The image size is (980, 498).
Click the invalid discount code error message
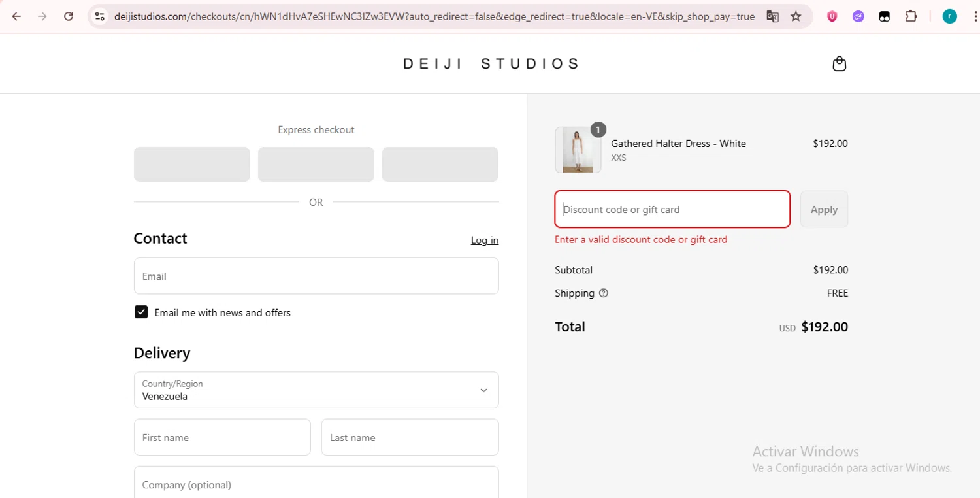click(641, 239)
